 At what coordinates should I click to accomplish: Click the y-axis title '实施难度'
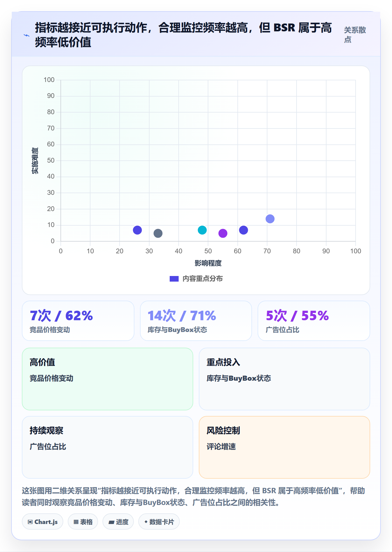35,160
